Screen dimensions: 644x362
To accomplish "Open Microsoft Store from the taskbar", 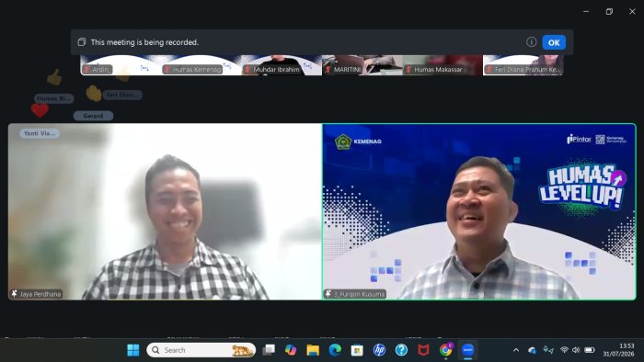I will point(357,350).
